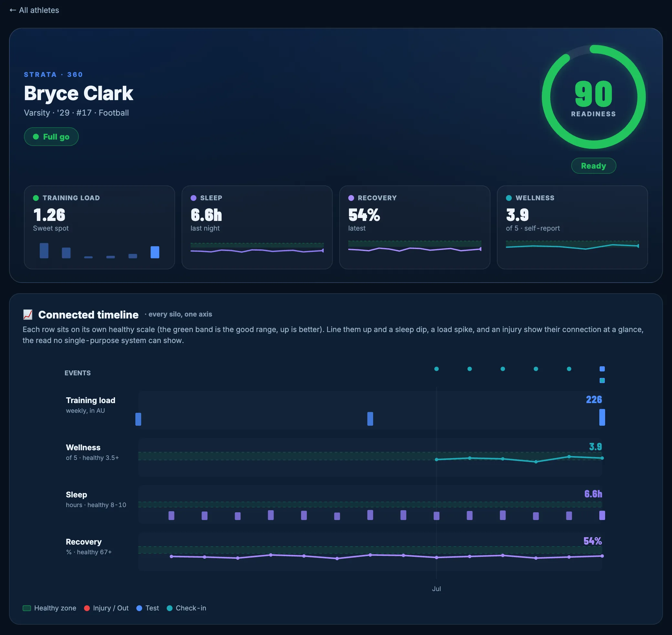Click the middle training load bar in timeline

coord(370,419)
